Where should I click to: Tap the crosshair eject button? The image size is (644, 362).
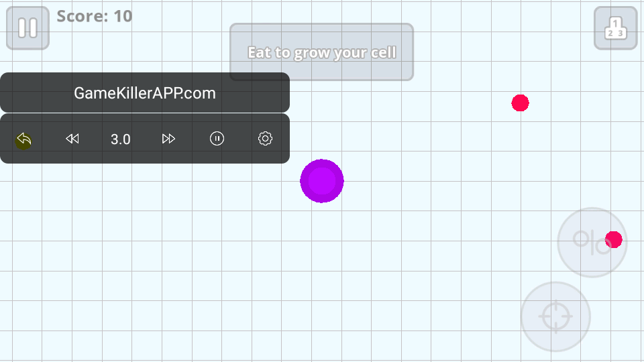(x=555, y=316)
